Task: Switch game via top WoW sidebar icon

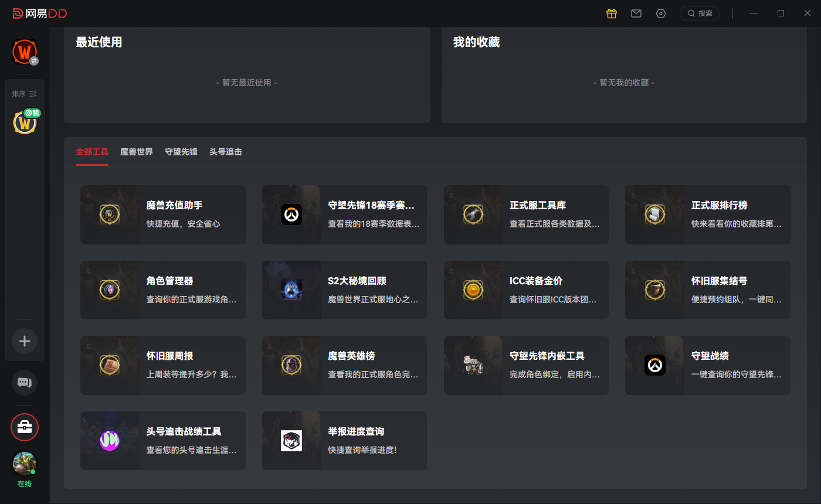Action: [x=25, y=52]
